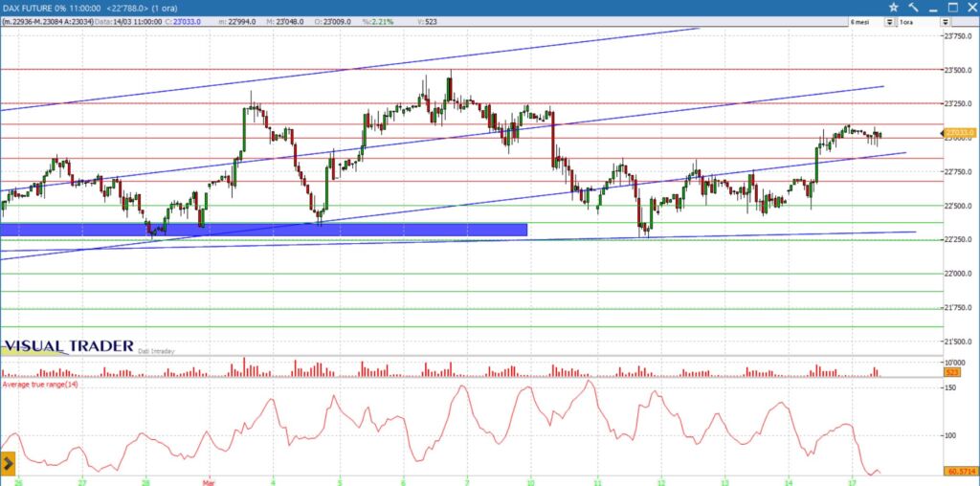Click the current price tag 23033.0
Viewport: 980px width, 486px height.
[x=960, y=132]
